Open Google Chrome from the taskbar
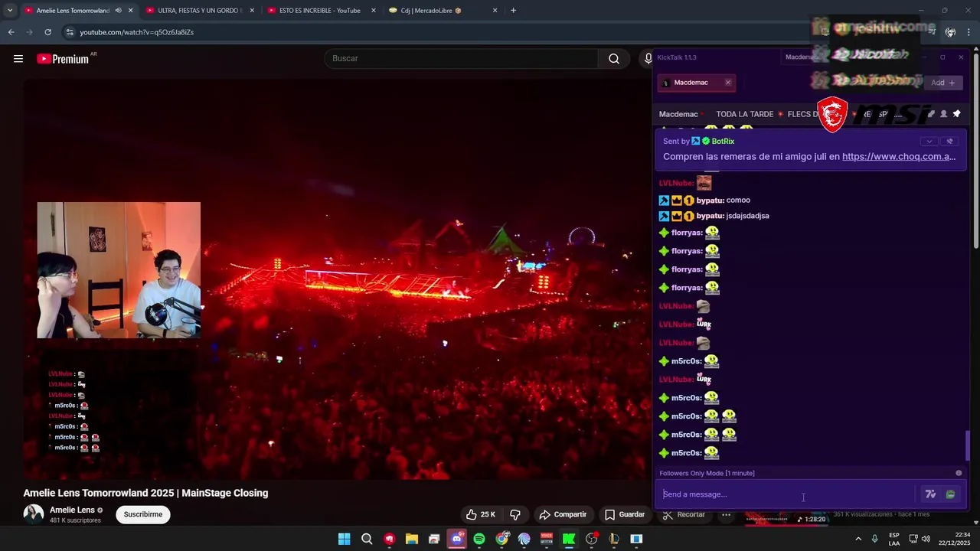 [x=501, y=539]
